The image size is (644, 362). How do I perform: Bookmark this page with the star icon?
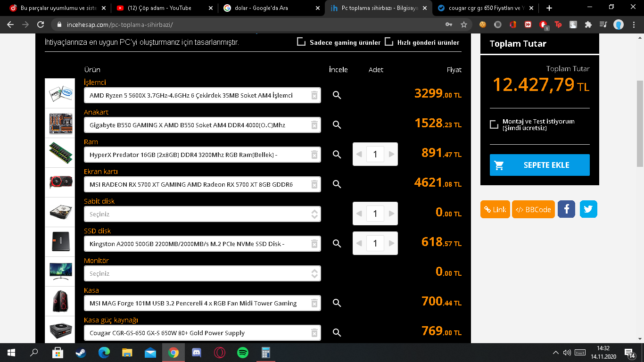tap(464, 25)
